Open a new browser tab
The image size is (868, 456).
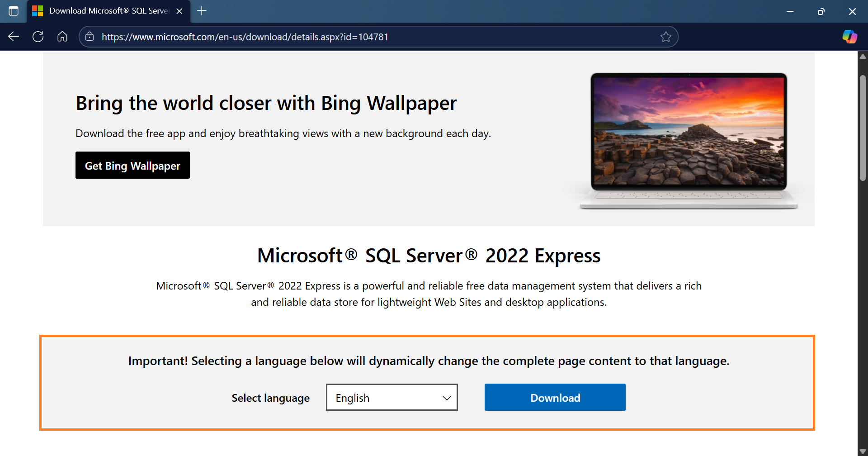coord(202,11)
